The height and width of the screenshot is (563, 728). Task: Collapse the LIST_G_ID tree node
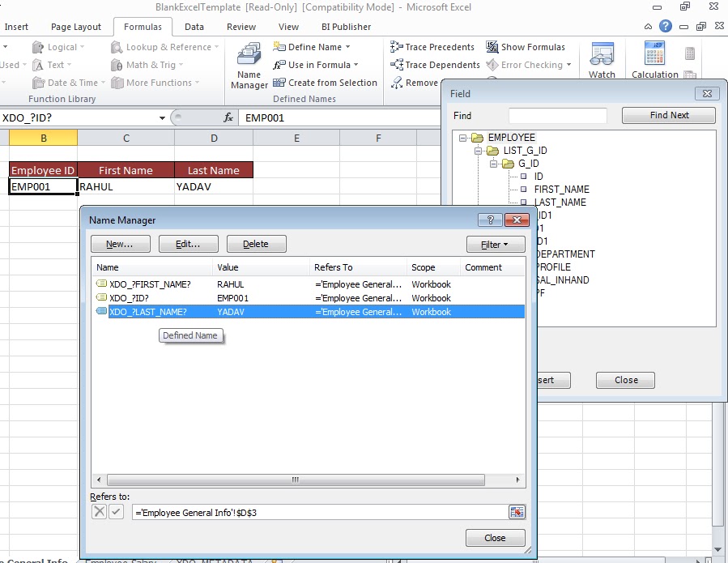(478, 151)
